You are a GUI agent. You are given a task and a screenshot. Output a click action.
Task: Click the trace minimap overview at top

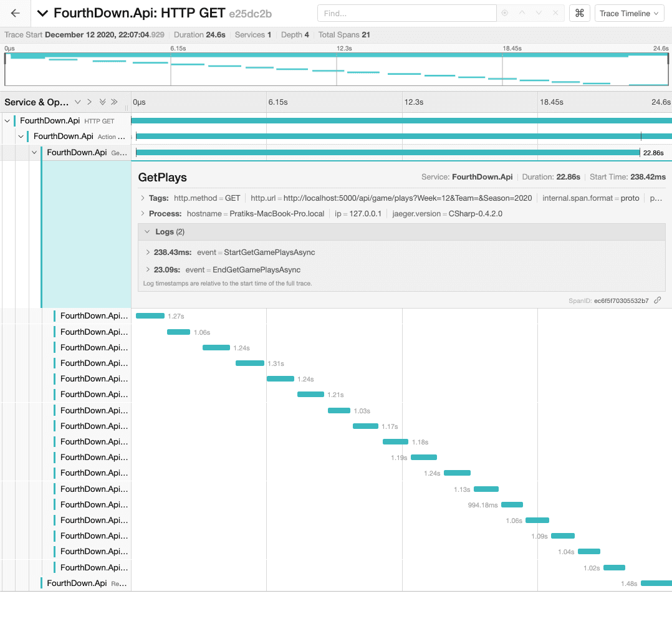(x=337, y=69)
